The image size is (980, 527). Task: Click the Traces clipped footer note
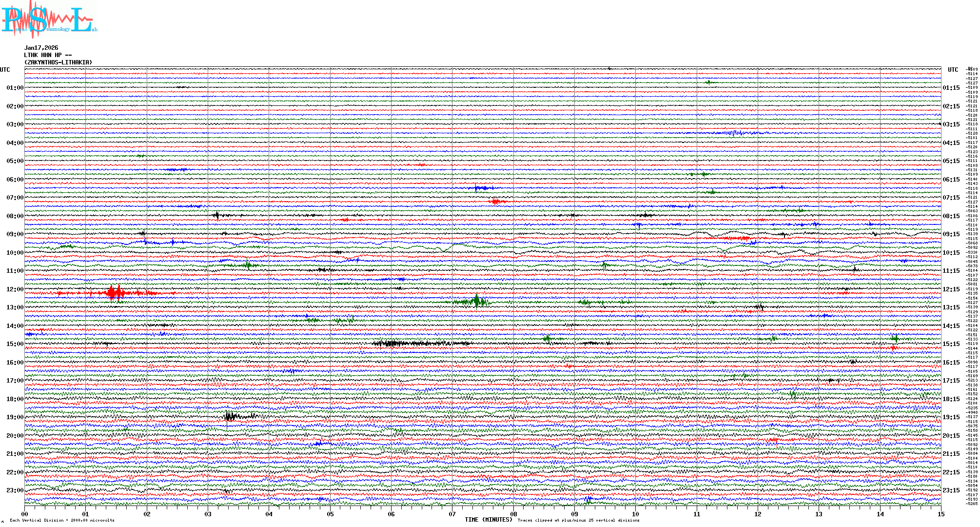(578, 520)
